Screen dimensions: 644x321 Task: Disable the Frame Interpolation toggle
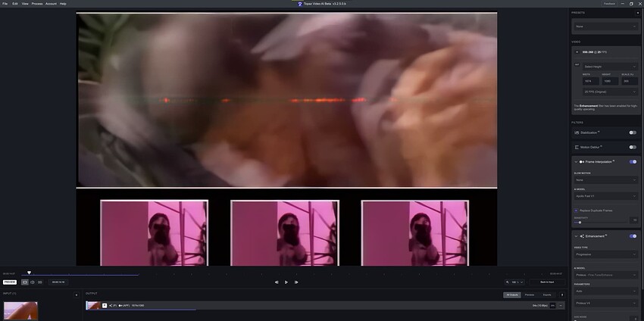[x=633, y=161]
